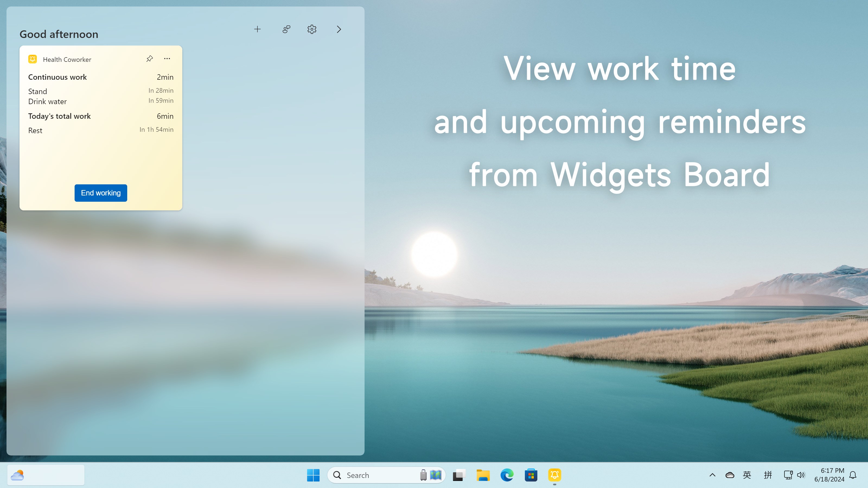Screen dimensions: 868x488
Task: Open Task View from taskbar
Action: click(x=459, y=475)
